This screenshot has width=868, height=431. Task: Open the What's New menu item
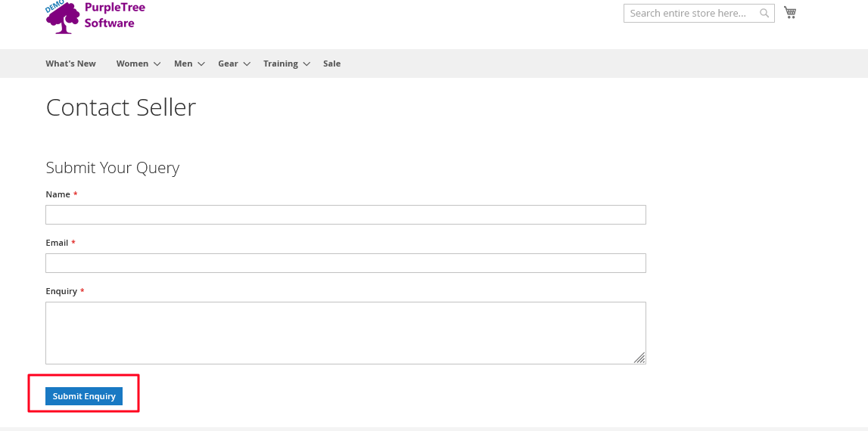pyautogui.click(x=71, y=64)
